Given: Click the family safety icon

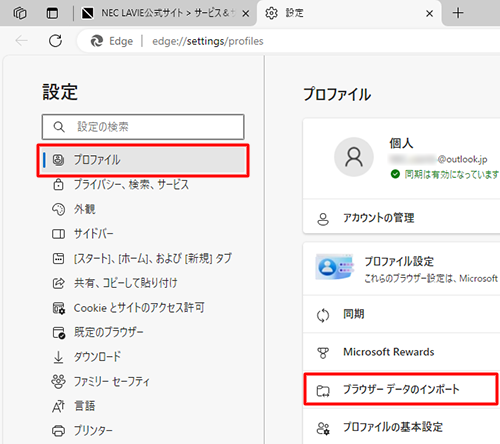Looking at the screenshot, I should pos(58,382).
